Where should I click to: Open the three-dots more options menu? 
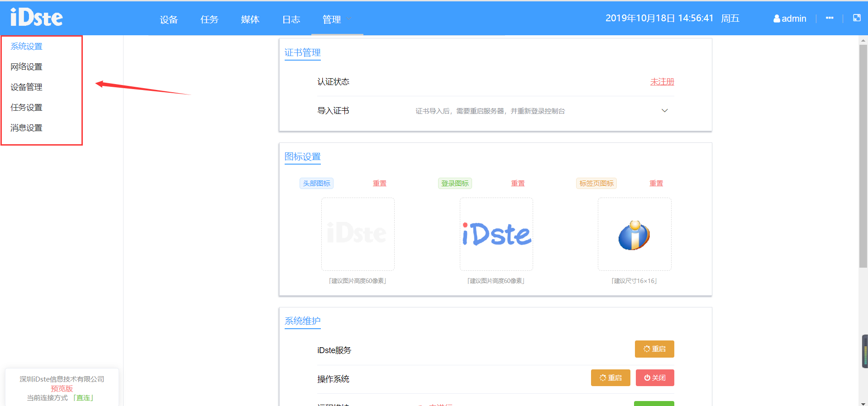(x=829, y=18)
